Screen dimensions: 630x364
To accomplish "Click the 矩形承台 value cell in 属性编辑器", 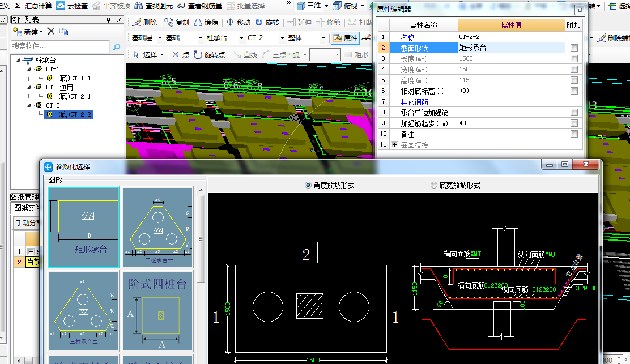I will pos(511,48).
